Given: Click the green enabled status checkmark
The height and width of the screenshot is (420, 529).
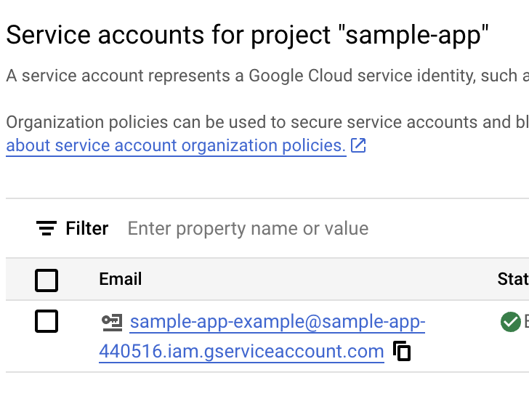Looking at the screenshot, I should (510, 322).
